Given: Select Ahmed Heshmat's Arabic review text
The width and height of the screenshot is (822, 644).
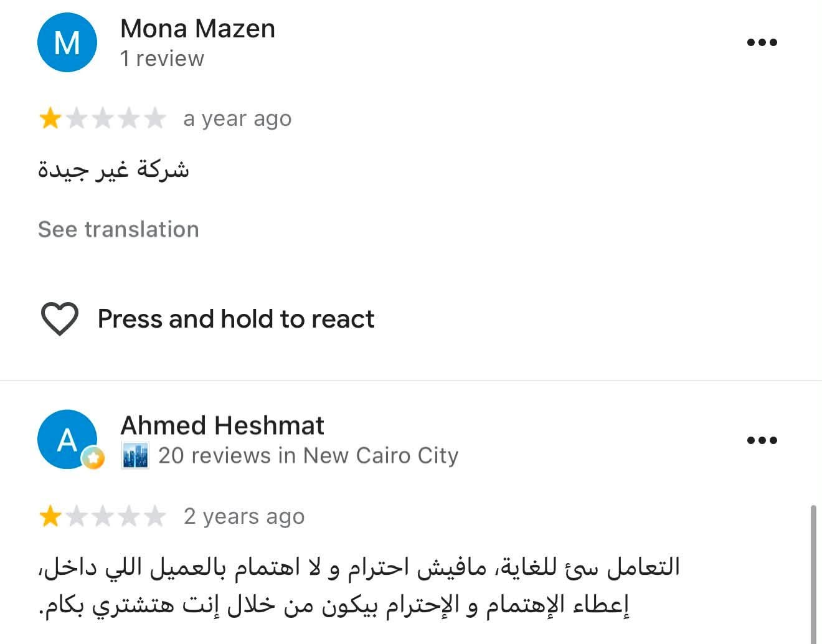Looking at the screenshot, I should point(359,585).
